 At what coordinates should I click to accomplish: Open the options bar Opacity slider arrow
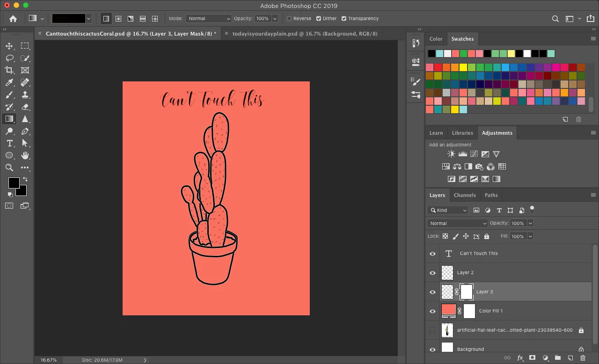point(275,19)
